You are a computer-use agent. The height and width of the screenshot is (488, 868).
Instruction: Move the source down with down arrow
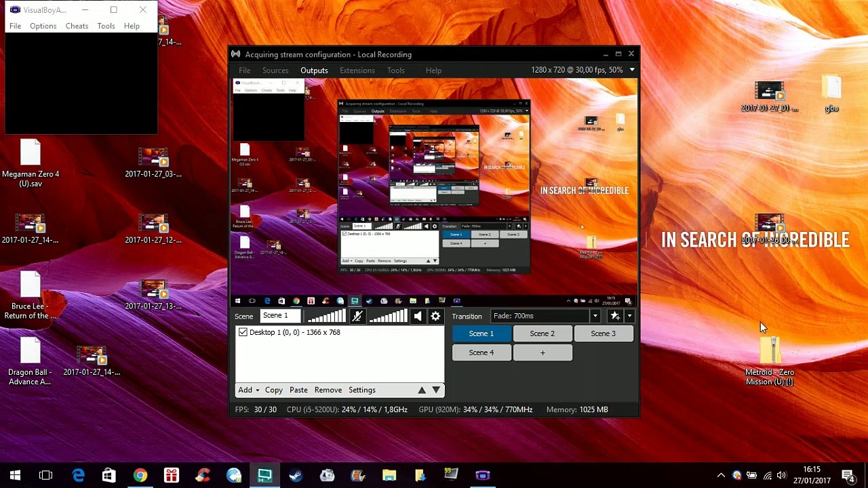point(436,390)
